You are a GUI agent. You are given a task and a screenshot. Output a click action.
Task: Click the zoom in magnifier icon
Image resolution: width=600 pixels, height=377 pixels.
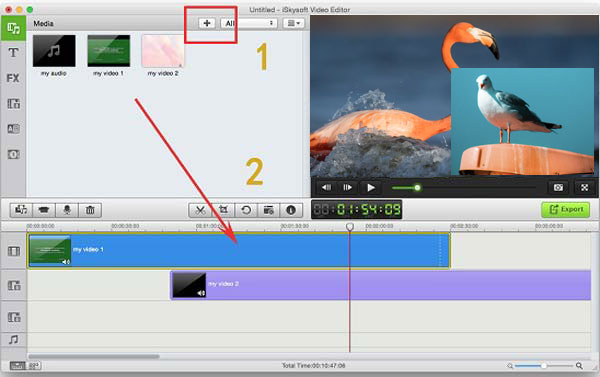[x=579, y=366]
